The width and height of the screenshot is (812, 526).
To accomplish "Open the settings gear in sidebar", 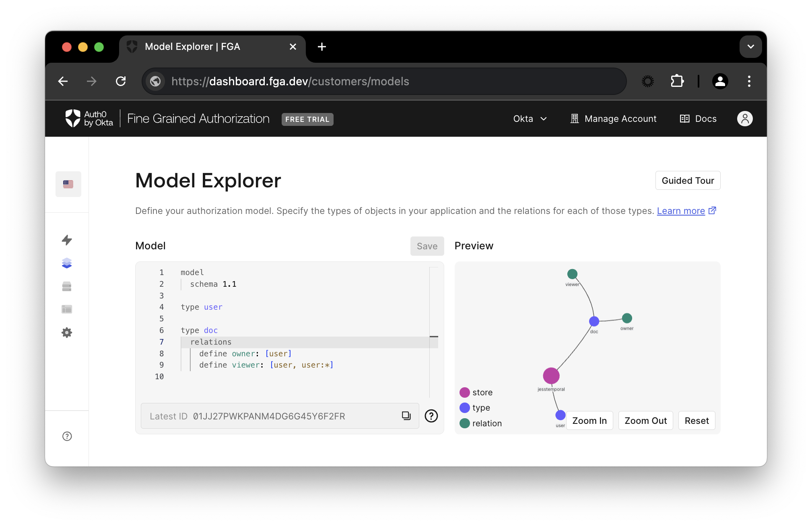I will point(67,333).
